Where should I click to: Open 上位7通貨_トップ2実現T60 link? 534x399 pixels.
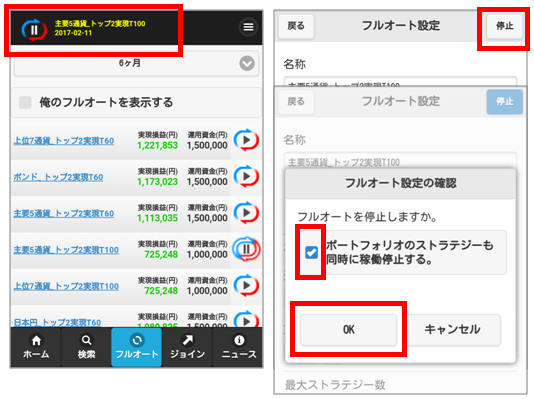[x=64, y=141]
